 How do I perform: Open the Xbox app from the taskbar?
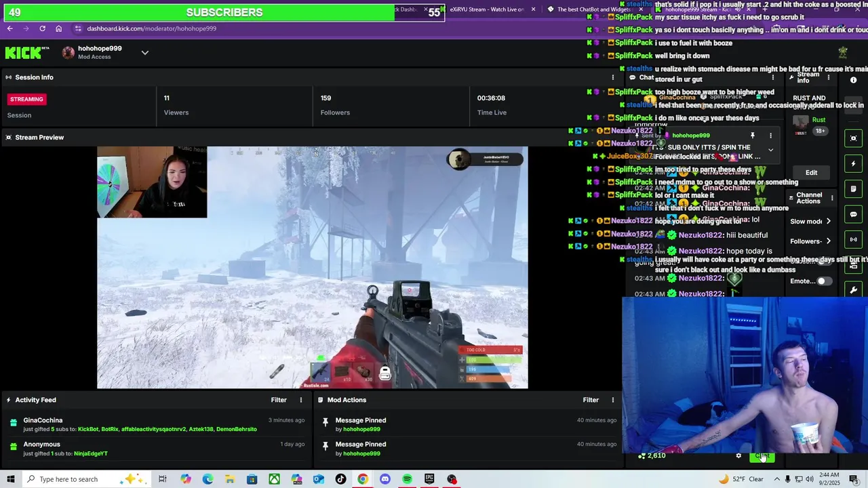click(274, 479)
